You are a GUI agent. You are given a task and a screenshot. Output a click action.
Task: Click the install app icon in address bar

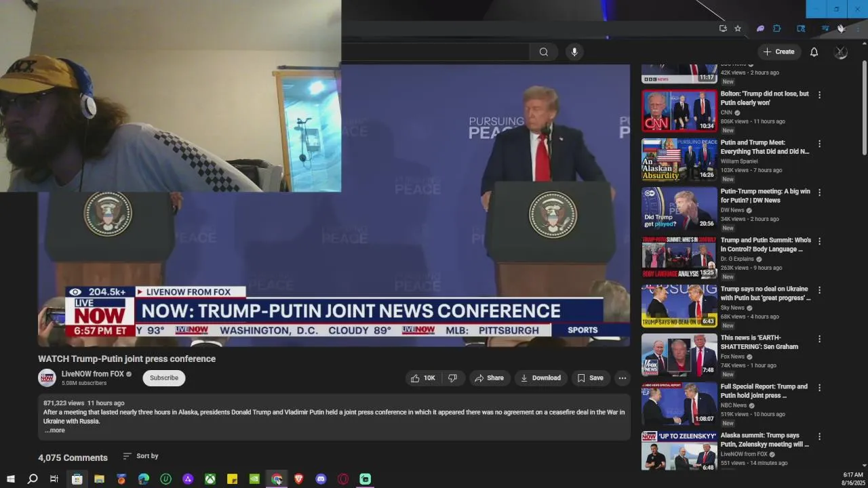(723, 28)
